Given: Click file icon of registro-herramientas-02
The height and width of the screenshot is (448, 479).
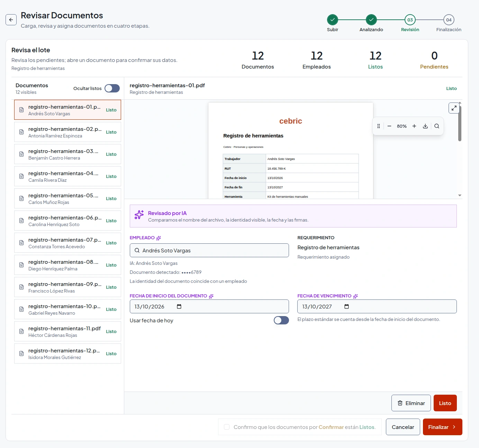Looking at the screenshot, I should tap(21, 132).
